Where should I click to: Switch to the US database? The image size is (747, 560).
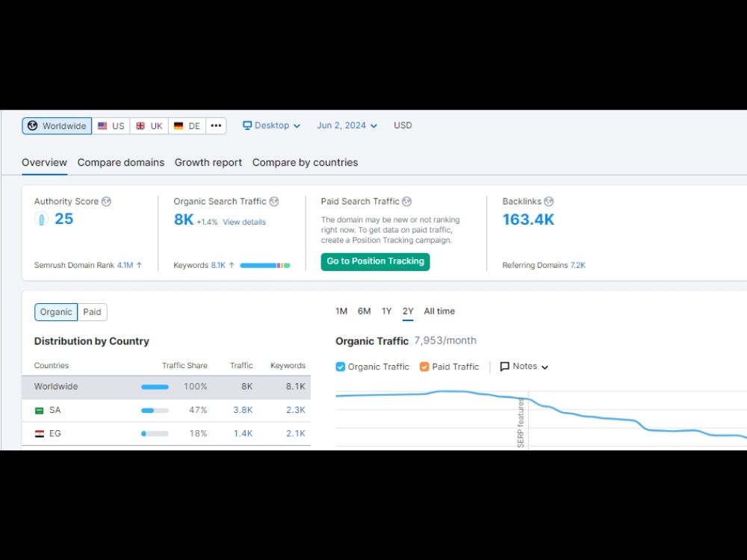[x=111, y=125]
